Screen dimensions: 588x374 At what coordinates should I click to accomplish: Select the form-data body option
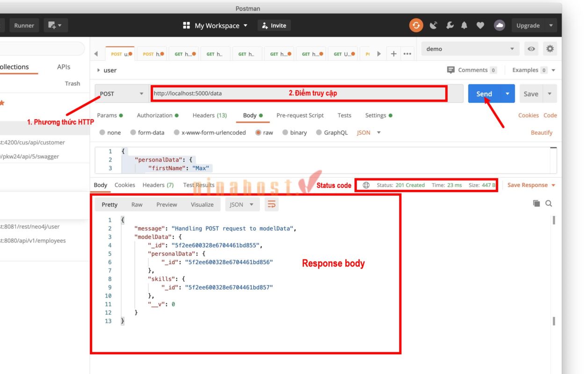point(133,133)
